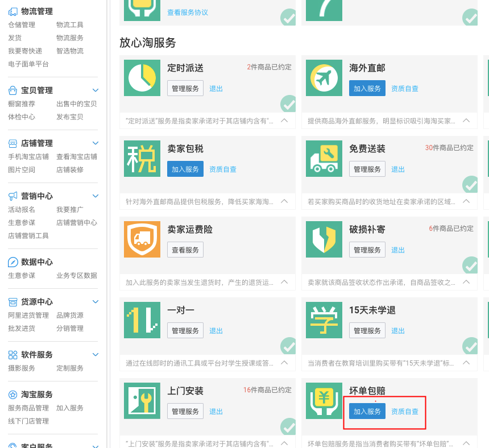Expand the 宝贝管理 sidebar section chevron
This screenshot has width=489, height=448.
[x=96, y=90]
